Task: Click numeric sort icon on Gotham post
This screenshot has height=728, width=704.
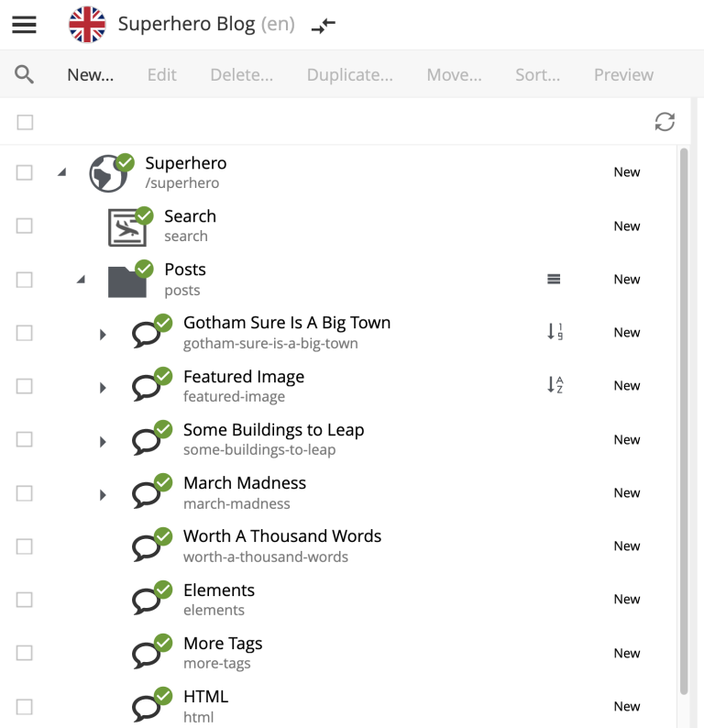Action: point(555,332)
